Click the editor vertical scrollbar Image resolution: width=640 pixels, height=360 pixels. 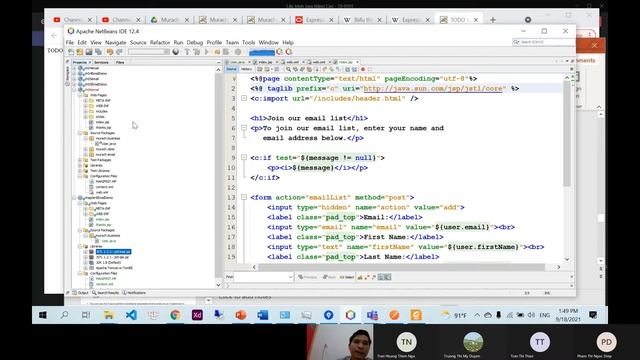(567, 133)
